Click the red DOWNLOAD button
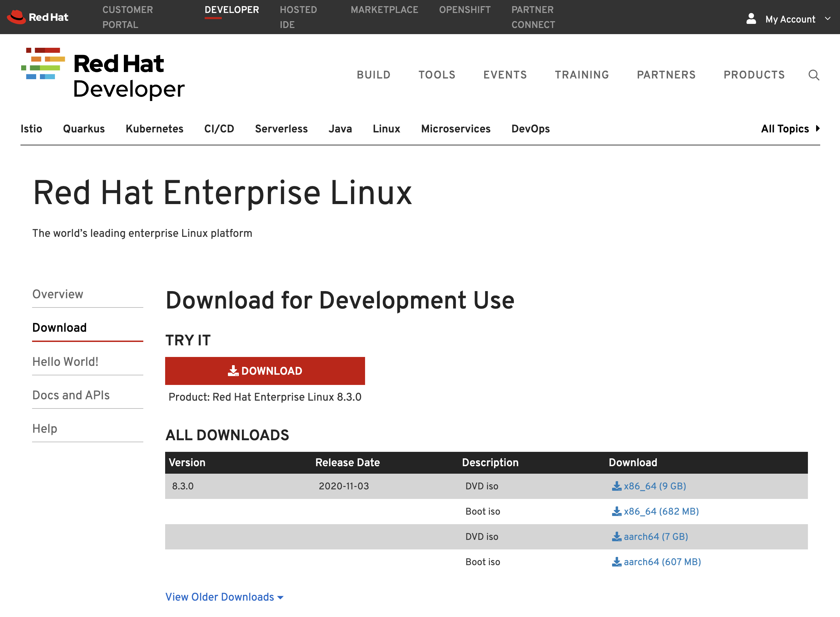This screenshot has width=840, height=617. pos(265,371)
